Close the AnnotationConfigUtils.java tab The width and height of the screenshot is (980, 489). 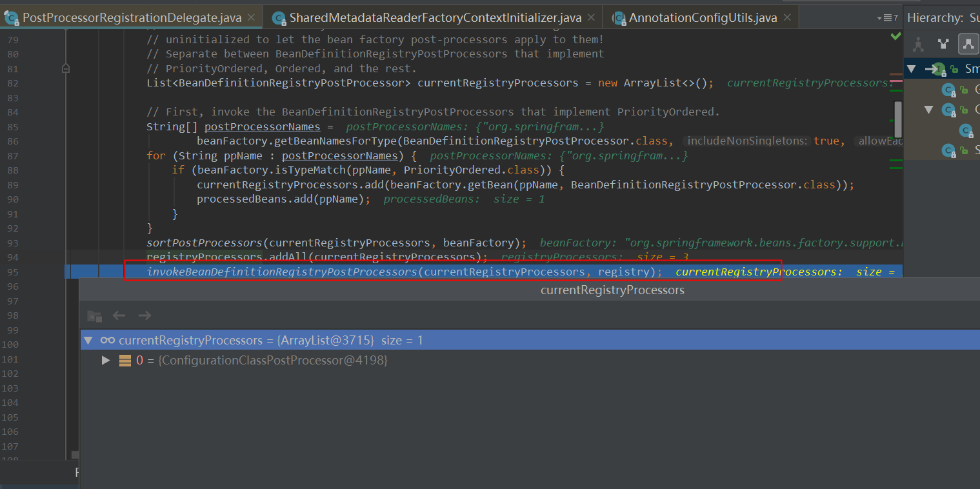(787, 17)
